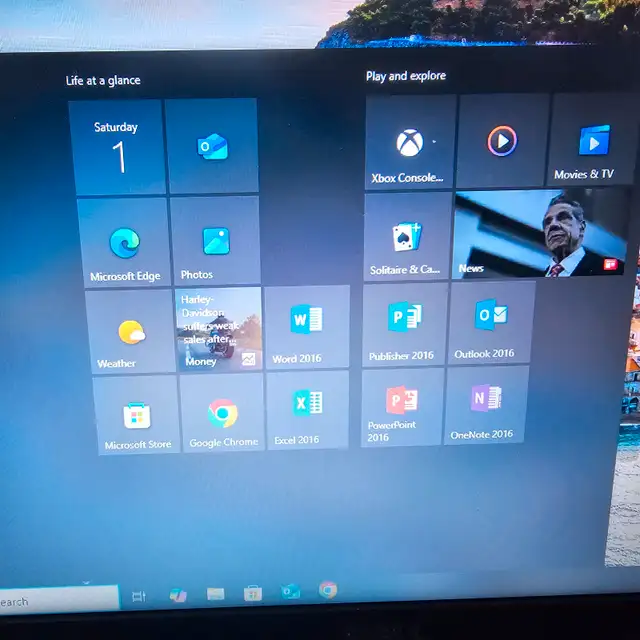This screenshot has width=640, height=640.
Task: Click the Task View taskbar button
Action: [139, 597]
